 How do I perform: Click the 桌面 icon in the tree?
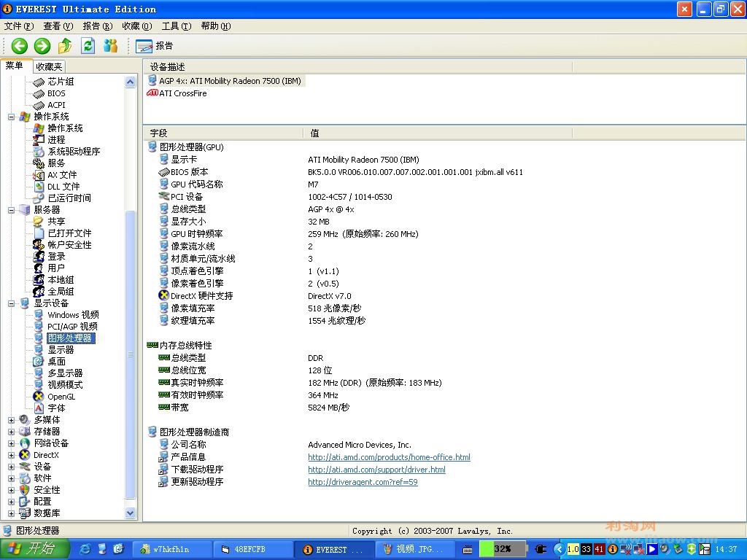click(x=39, y=362)
